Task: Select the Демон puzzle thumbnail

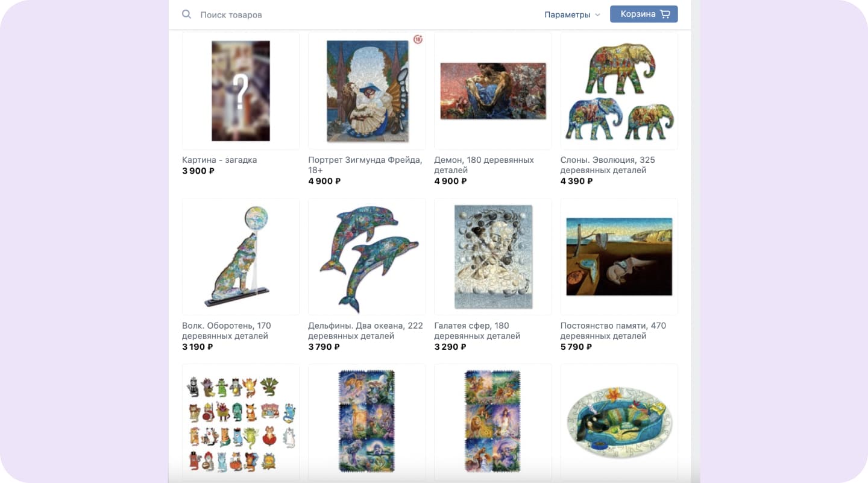Action: (493, 91)
